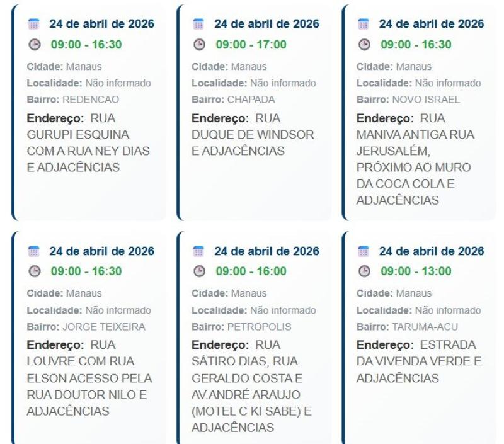The height and width of the screenshot is (444, 504).
Task: Click the calendar icon in the CHAPADA card
Action: pos(198,24)
